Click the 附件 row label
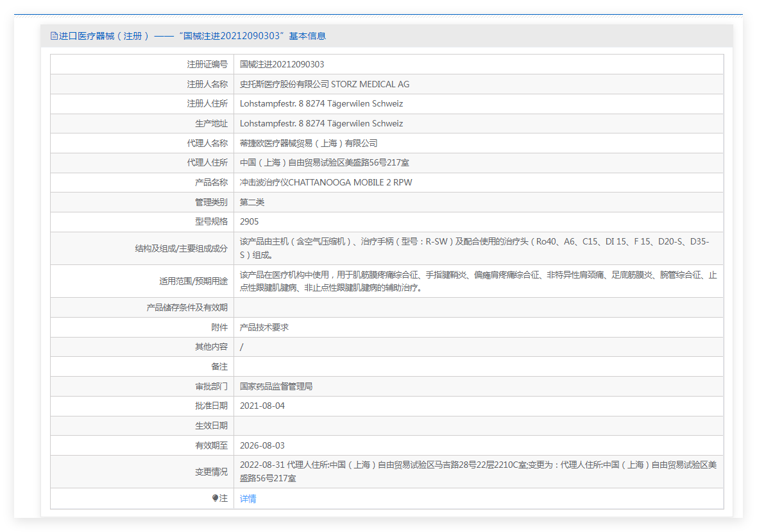The width and height of the screenshot is (757, 532). 219,327
